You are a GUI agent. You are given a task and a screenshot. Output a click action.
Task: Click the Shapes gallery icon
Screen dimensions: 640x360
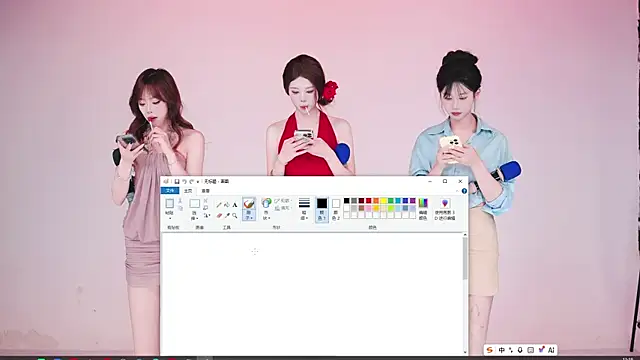coord(266,203)
